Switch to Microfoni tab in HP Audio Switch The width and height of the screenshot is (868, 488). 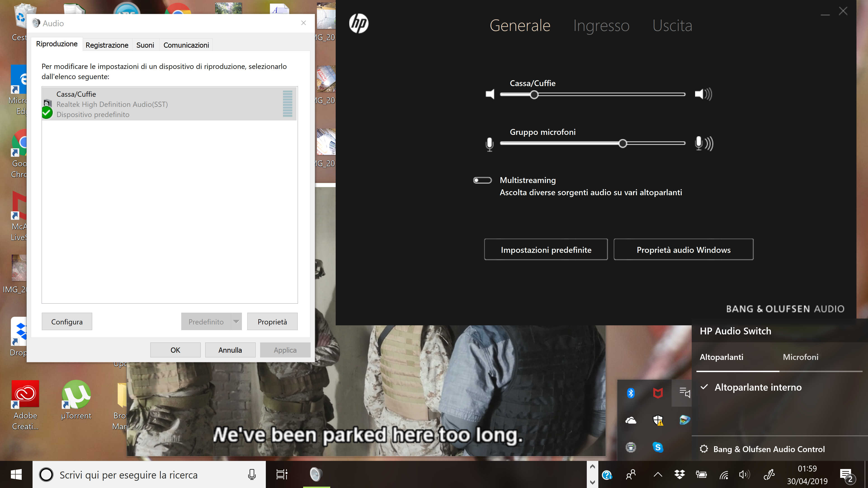coord(800,357)
